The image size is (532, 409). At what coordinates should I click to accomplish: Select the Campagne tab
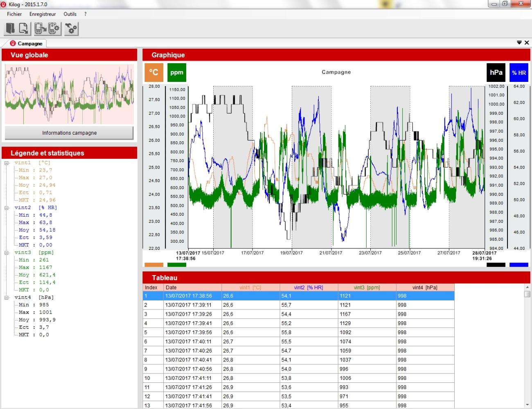[26, 43]
